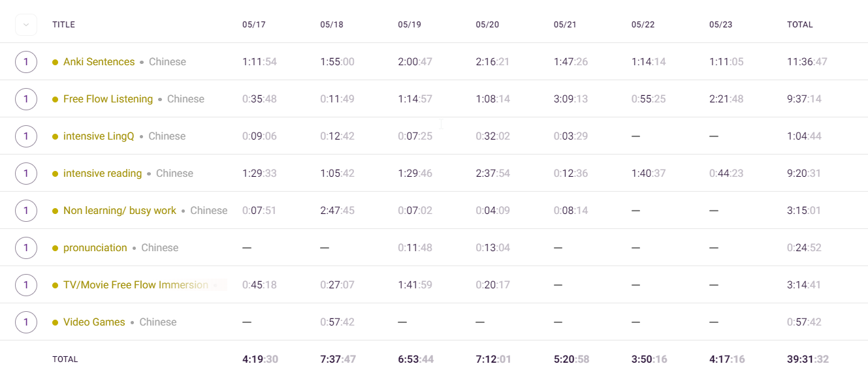The width and height of the screenshot is (868, 381).
Task: Click Chinese project label next to intensive LingQ
Action: (167, 136)
